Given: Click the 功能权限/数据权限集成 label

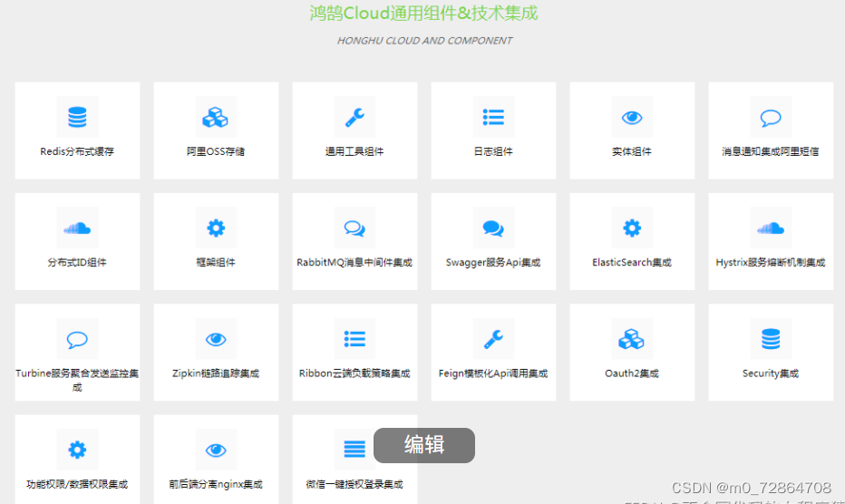Looking at the screenshot, I should (x=77, y=485).
